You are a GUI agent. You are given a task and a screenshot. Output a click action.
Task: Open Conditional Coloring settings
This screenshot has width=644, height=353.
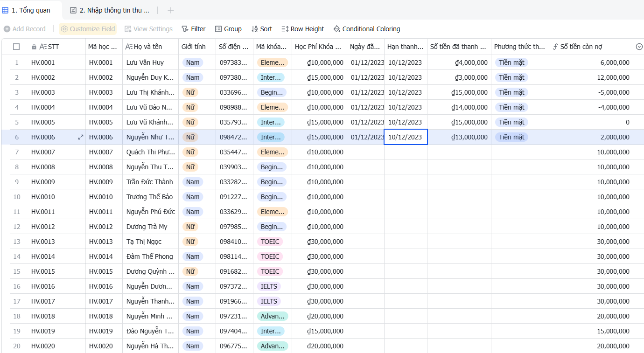[x=367, y=29]
